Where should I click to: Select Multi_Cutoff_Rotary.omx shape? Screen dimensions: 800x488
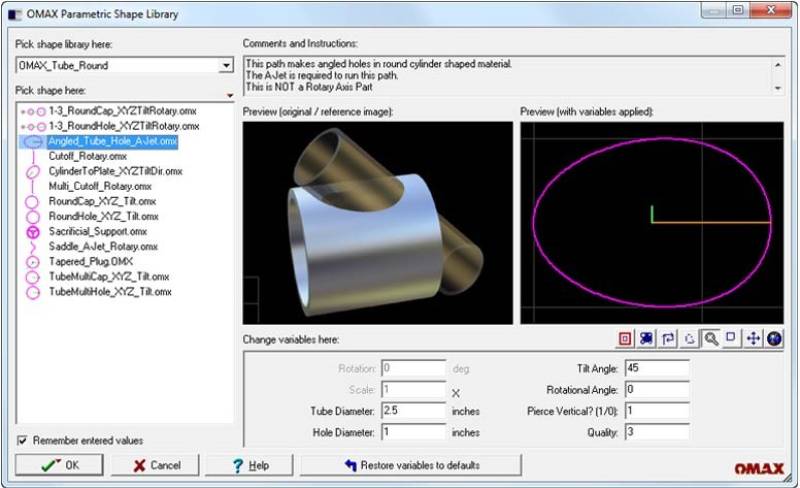[100, 186]
